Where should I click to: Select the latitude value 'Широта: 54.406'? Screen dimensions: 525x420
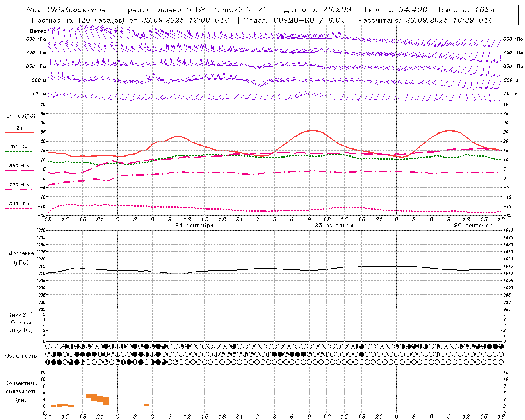[395, 10]
